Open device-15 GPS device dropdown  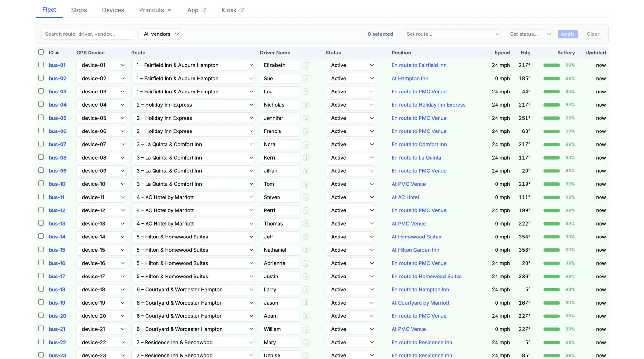click(x=101, y=250)
